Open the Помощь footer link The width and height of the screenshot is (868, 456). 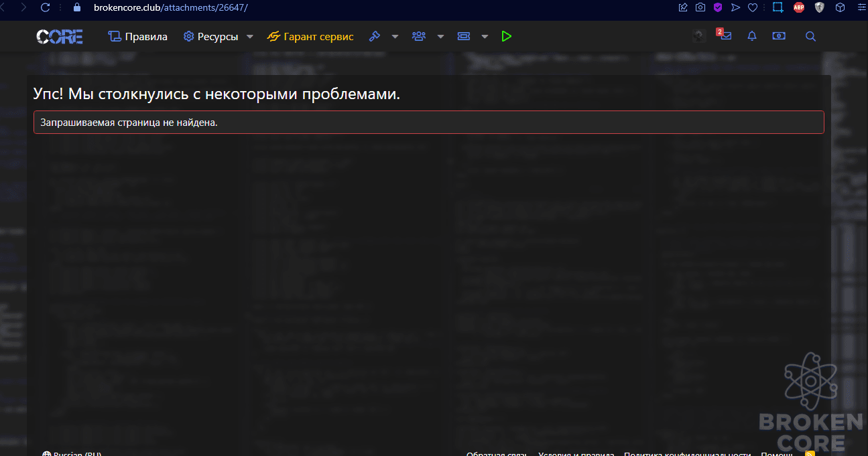tap(777, 453)
